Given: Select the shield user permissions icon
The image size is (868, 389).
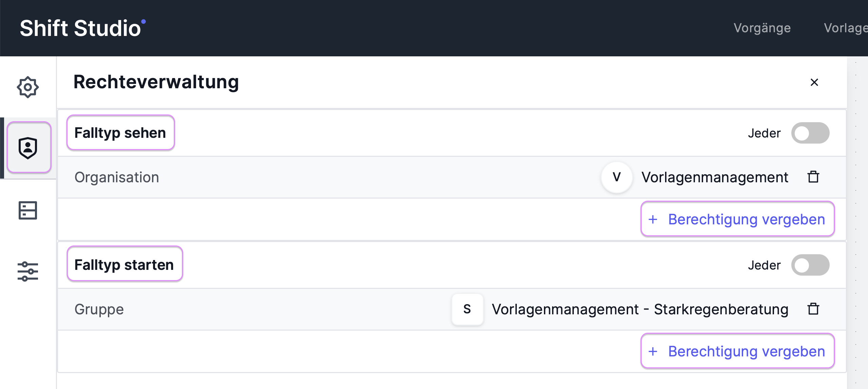Looking at the screenshot, I should [x=29, y=148].
